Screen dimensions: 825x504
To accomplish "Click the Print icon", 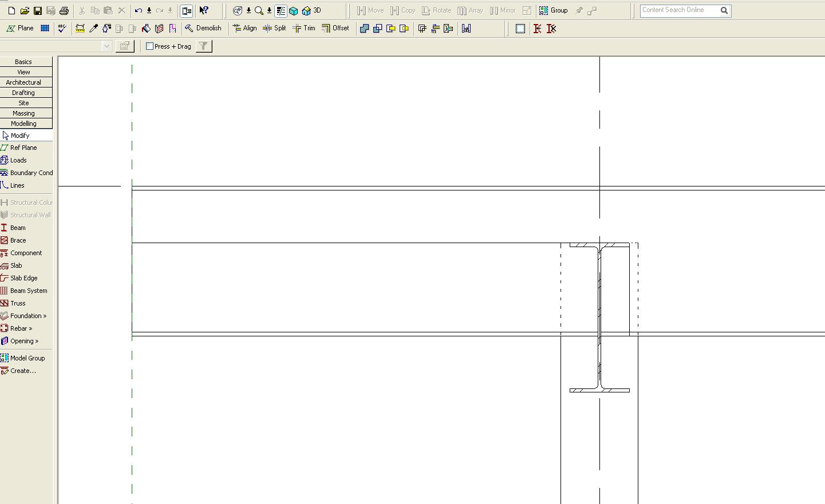I will click(x=64, y=11).
